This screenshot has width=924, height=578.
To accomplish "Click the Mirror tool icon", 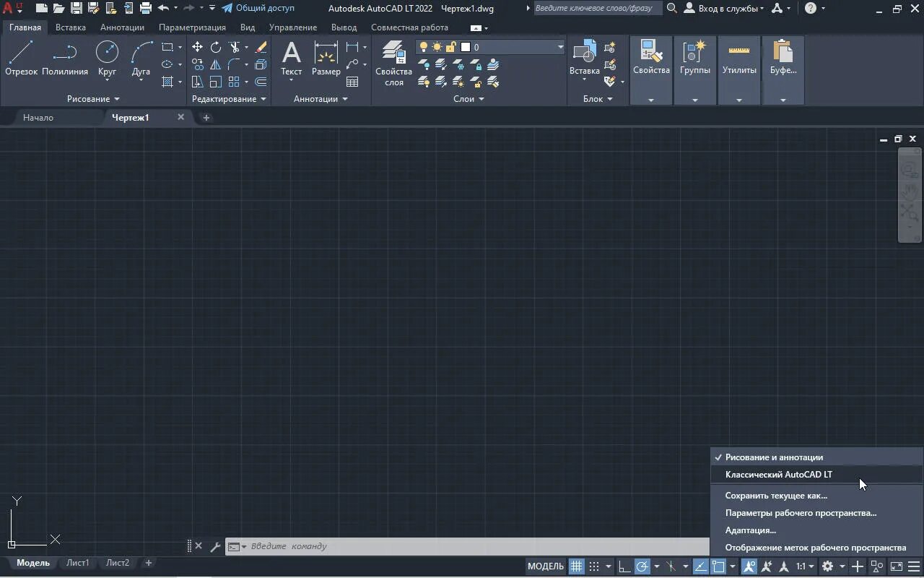I will 216,64.
